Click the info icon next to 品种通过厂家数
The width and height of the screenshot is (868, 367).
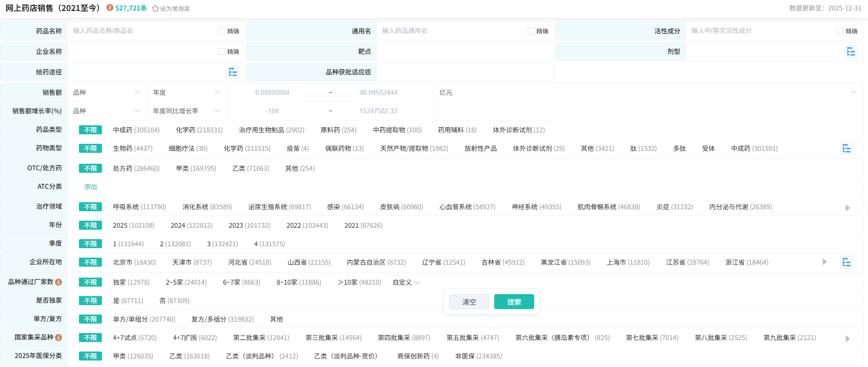(x=58, y=282)
